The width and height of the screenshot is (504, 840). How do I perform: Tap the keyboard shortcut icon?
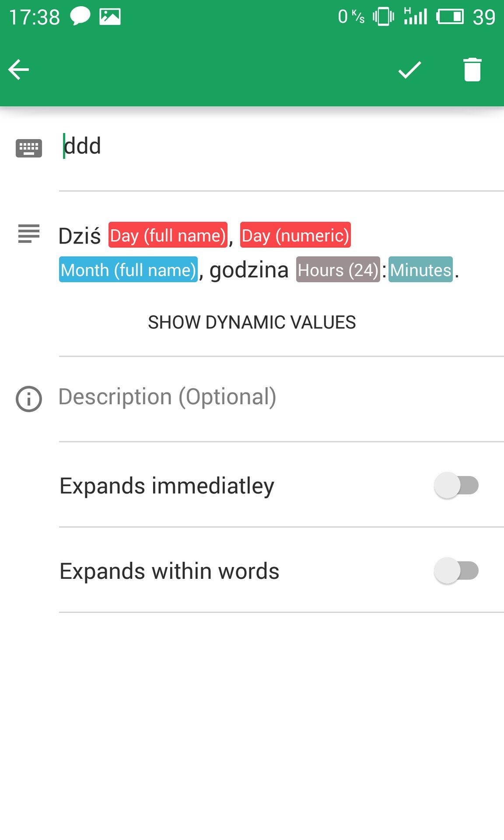click(29, 148)
